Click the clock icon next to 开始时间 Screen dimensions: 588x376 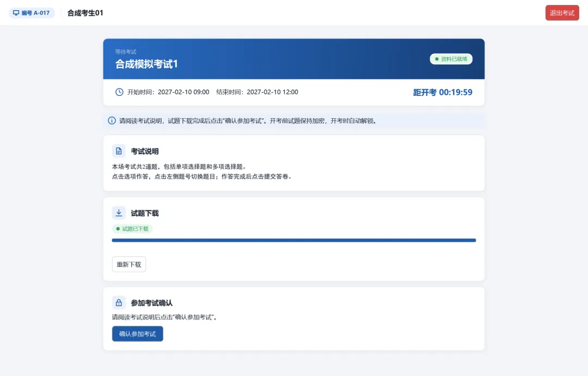pyautogui.click(x=119, y=92)
